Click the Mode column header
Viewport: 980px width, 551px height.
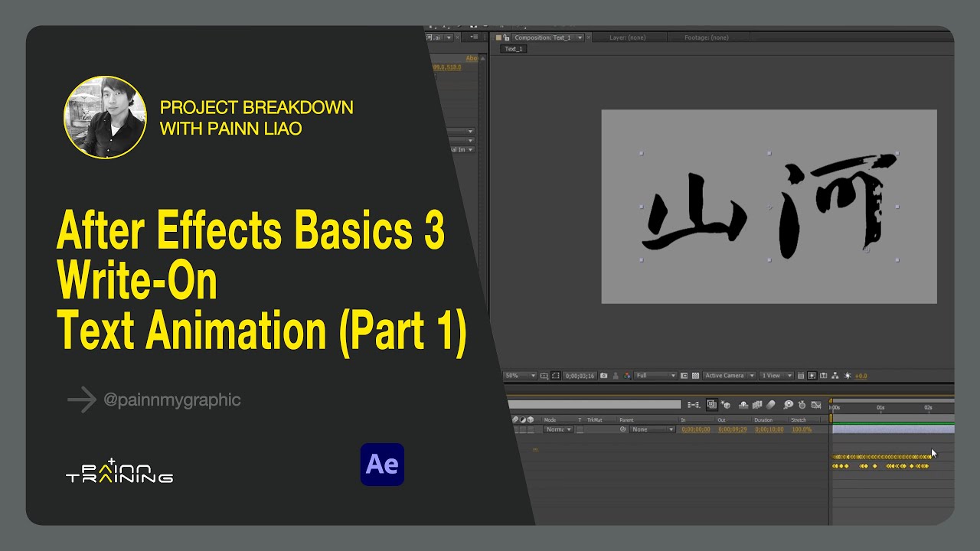(550, 419)
